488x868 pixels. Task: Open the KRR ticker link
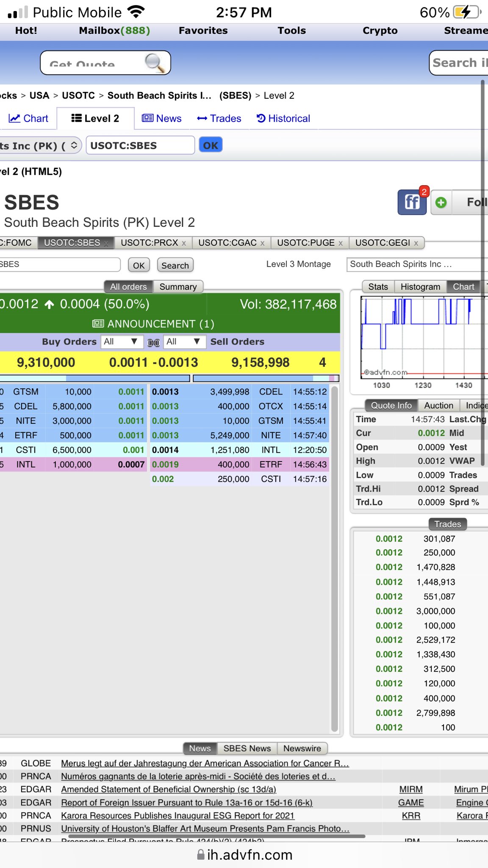coord(411,815)
